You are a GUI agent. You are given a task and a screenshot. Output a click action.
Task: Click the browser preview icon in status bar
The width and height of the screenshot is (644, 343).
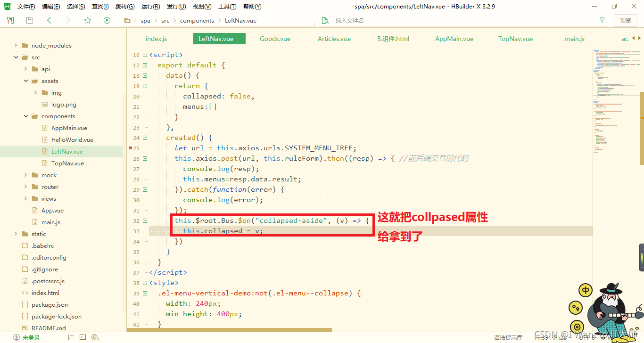tap(95, 337)
